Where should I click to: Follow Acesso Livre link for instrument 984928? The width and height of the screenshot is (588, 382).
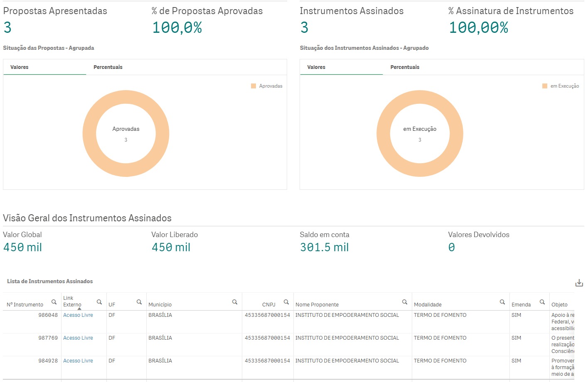tap(78, 361)
